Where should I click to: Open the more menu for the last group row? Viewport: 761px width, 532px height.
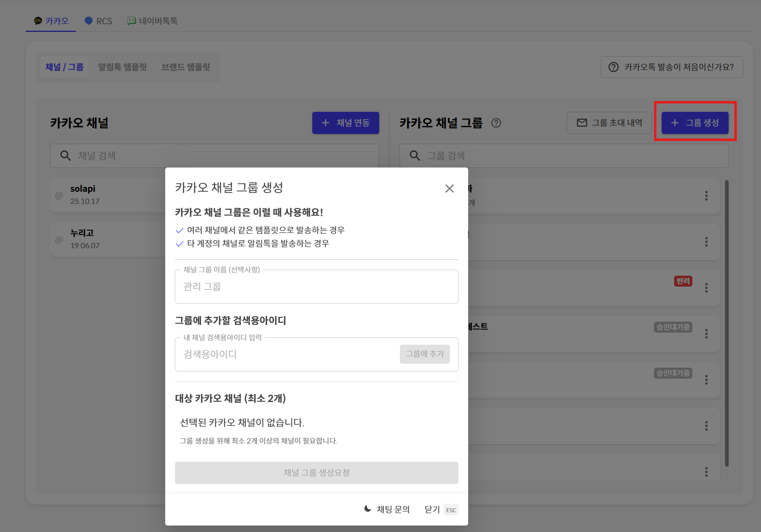tap(706, 472)
